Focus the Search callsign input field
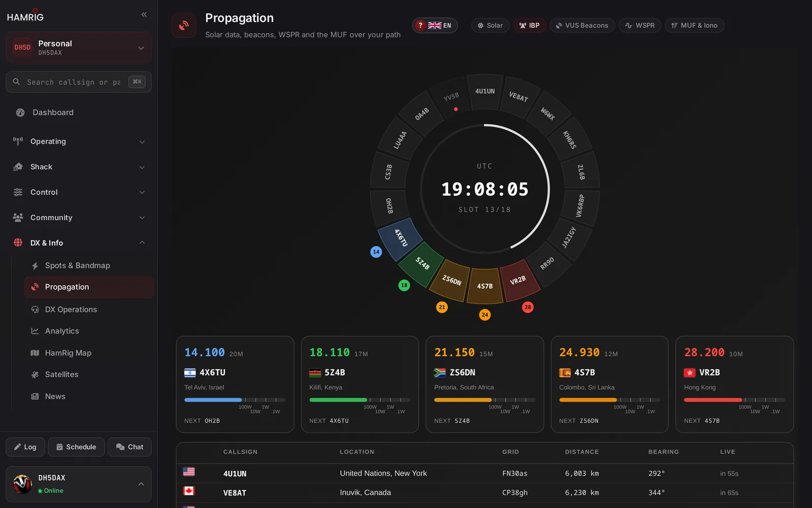Screen dimensions: 812x508 tap(79, 82)
